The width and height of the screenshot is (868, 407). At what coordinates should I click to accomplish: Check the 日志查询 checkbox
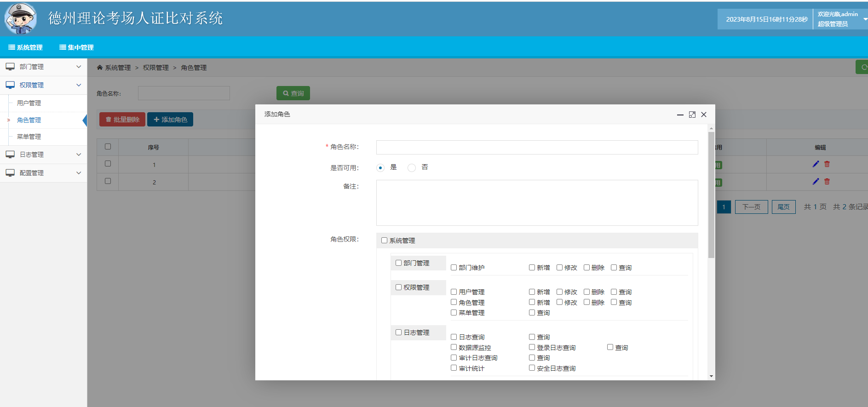(x=454, y=337)
